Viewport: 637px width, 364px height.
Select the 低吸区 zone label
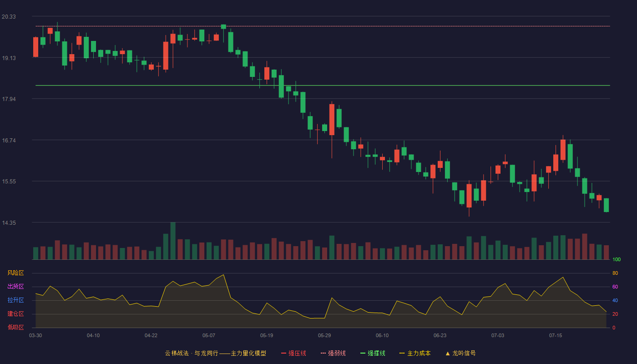pyautogui.click(x=15, y=328)
